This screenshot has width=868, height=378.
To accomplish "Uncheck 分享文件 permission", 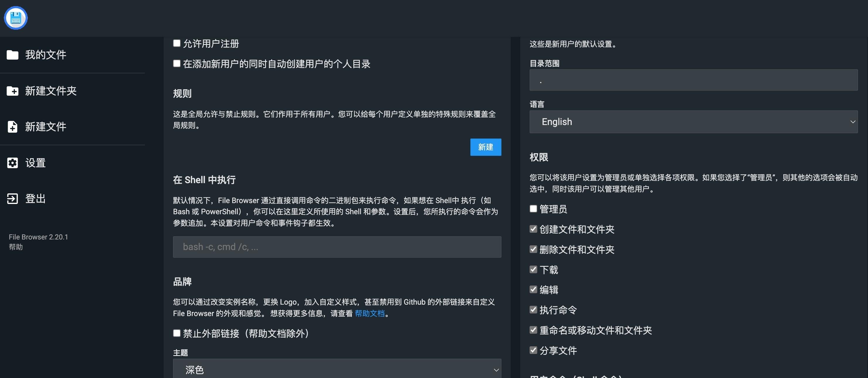I will pos(533,350).
